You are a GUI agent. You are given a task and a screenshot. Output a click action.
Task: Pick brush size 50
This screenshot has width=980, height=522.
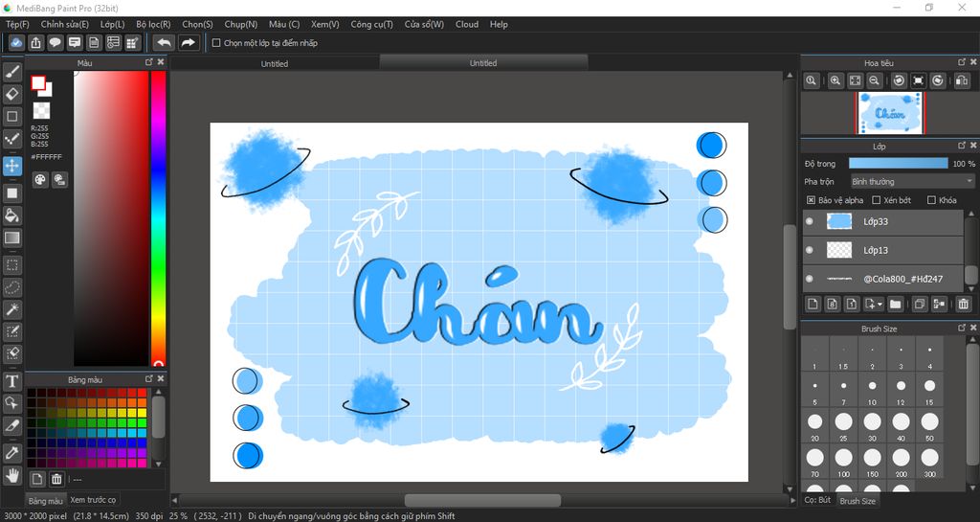click(x=929, y=426)
